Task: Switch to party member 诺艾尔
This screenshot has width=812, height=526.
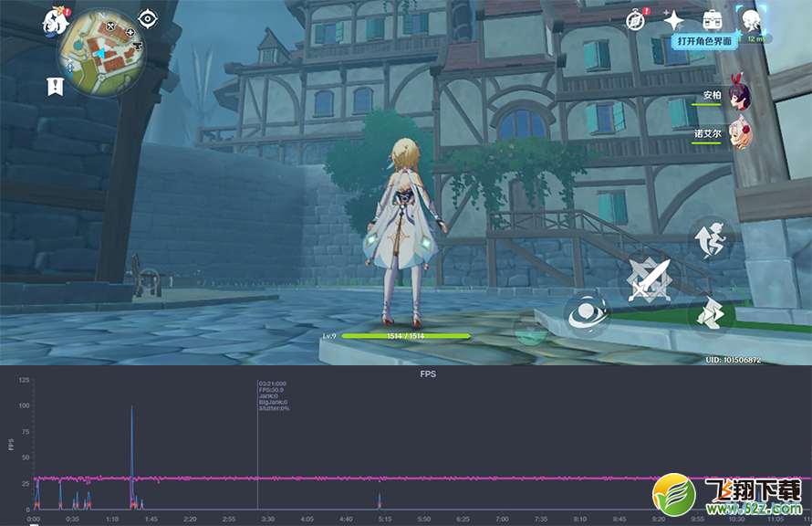Action: point(741,135)
